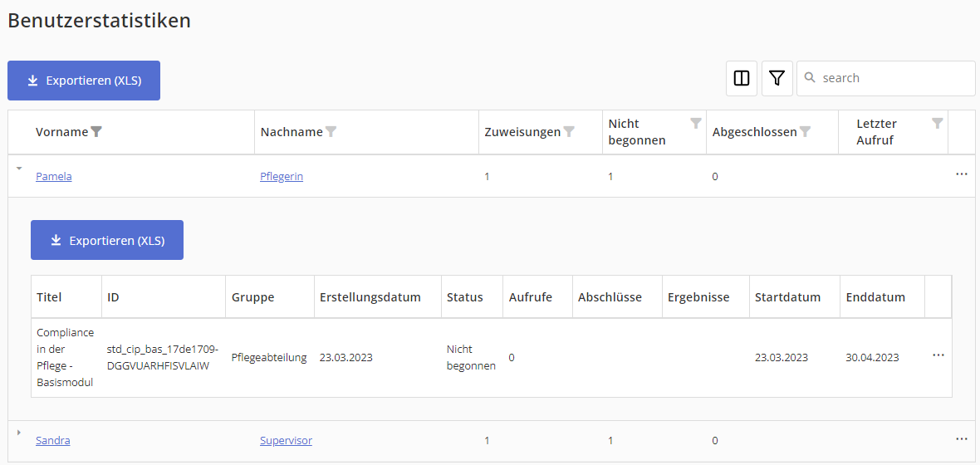Expand Sandra's row details
980x465 pixels.
pos(19,432)
